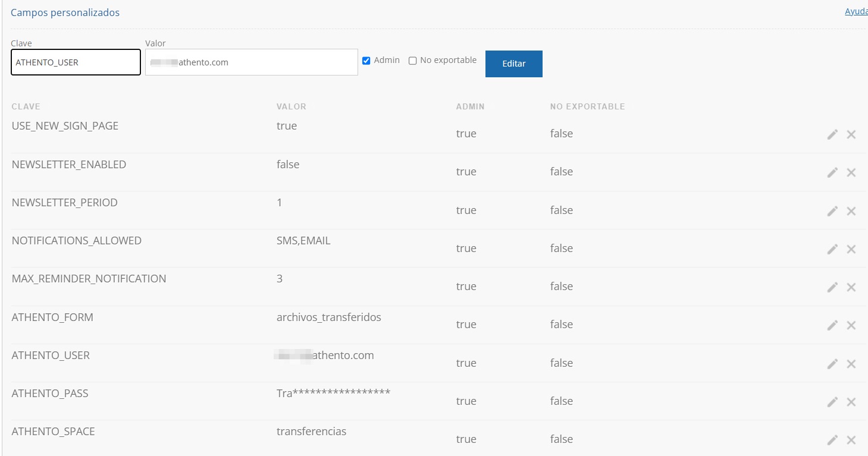Viewport: 868px width, 456px height.
Task: Click pencil icon for NEWSLETTER_ENABLED row
Action: point(832,172)
